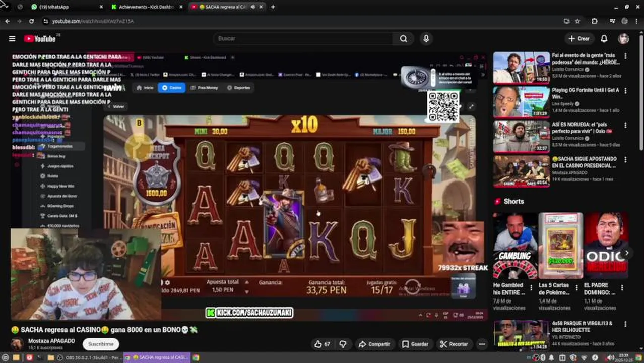Open more actions beside Recortar
The image size is (644, 363).
coord(482,344)
